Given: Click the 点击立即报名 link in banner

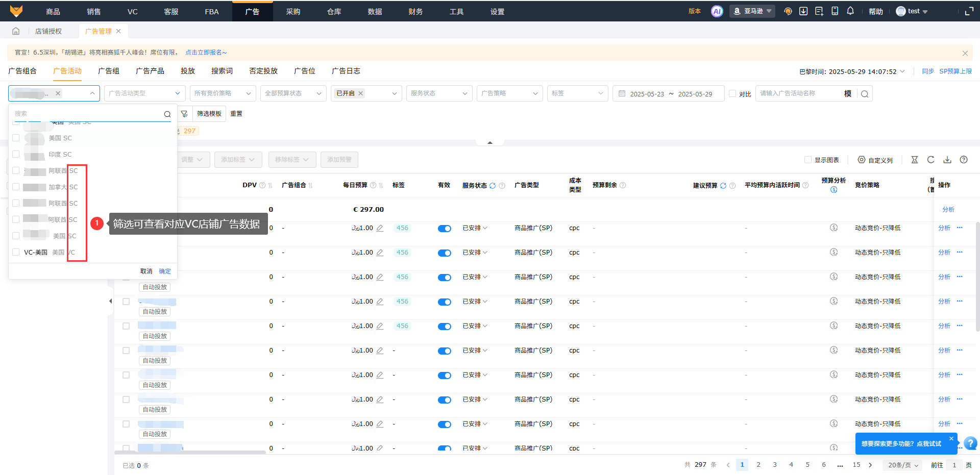Looking at the screenshot, I should pyautogui.click(x=206, y=53).
